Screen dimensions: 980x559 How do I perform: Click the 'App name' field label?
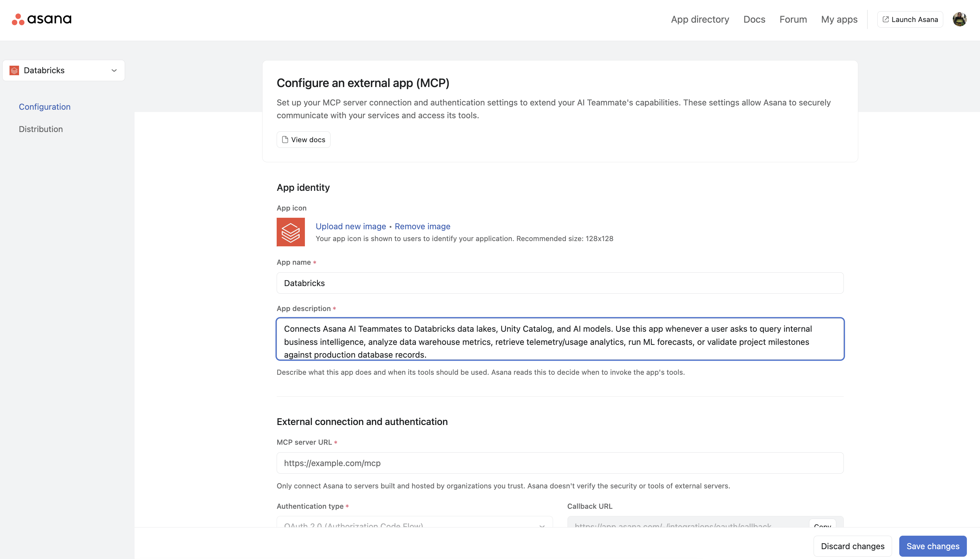[x=293, y=262]
